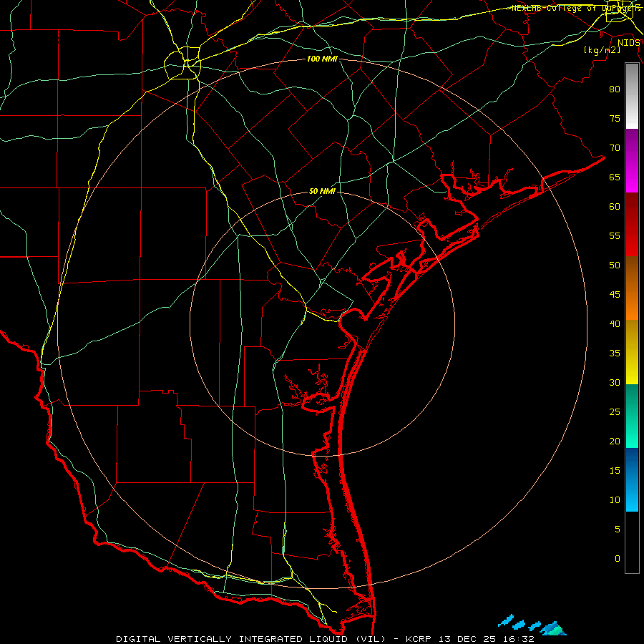Click the scale value 40
Screen dimensions: 644x644
click(x=615, y=324)
